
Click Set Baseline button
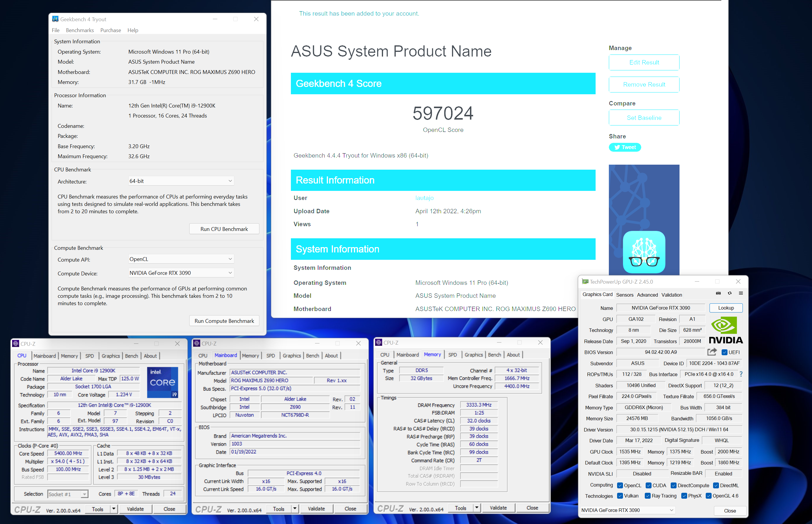[644, 118]
